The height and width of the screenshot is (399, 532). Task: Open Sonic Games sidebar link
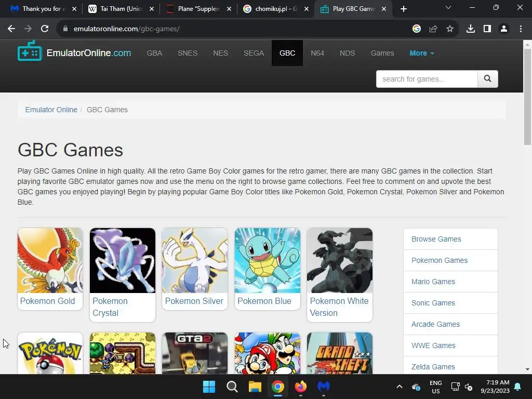tap(450, 303)
